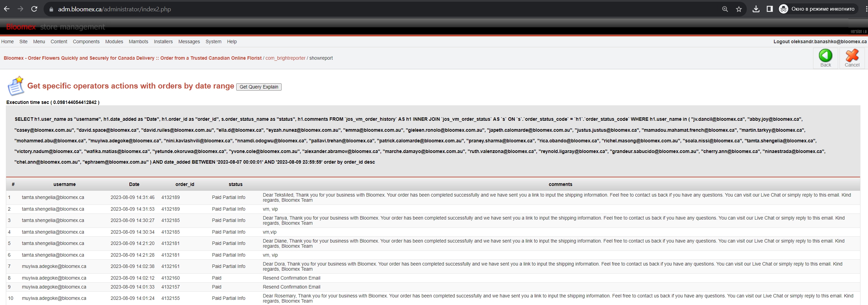Click the report title heading

coord(130,86)
